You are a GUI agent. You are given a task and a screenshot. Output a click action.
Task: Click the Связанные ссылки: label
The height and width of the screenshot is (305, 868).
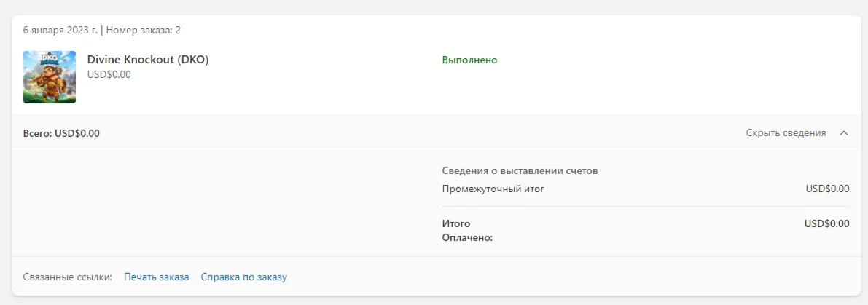coord(68,277)
